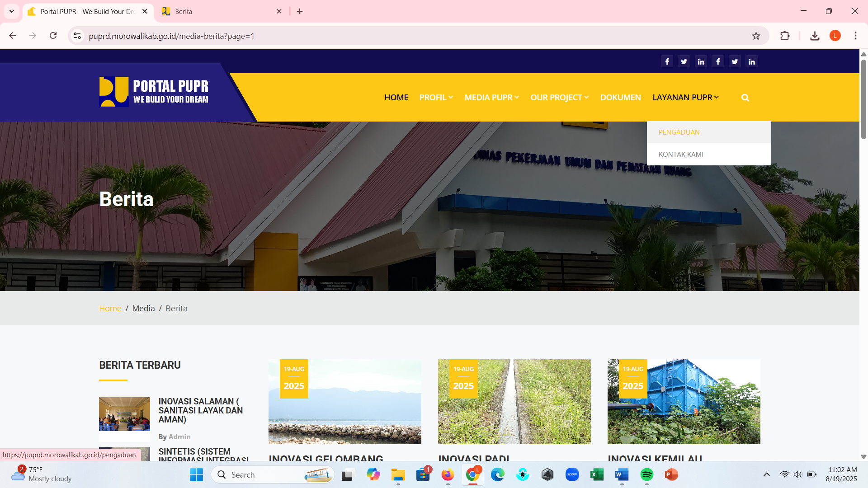Open Chrome extensions puzzle icon

pyautogui.click(x=785, y=36)
